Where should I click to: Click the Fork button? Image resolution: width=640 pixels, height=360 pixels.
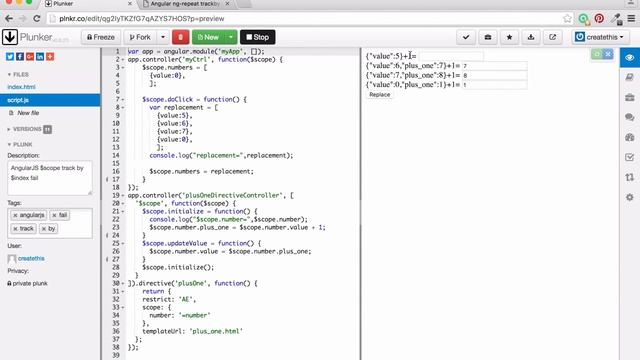coord(140,37)
